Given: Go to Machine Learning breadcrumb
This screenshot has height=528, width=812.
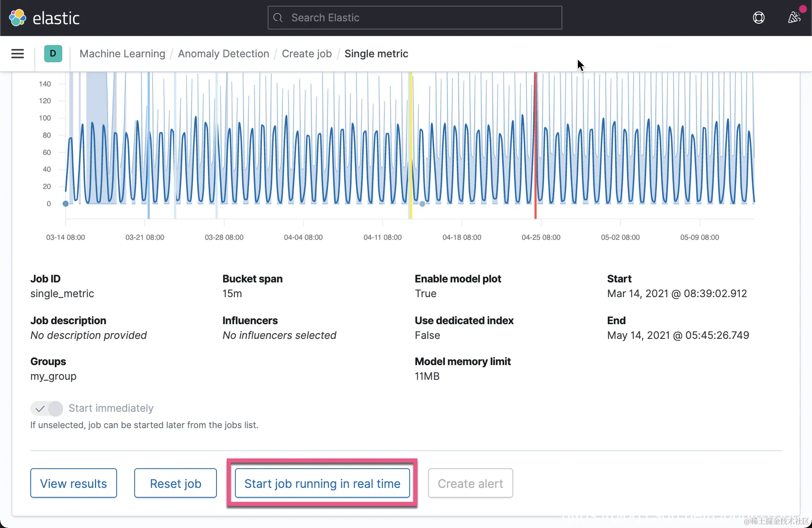Looking at the screenshot, I should coord(122,54).
